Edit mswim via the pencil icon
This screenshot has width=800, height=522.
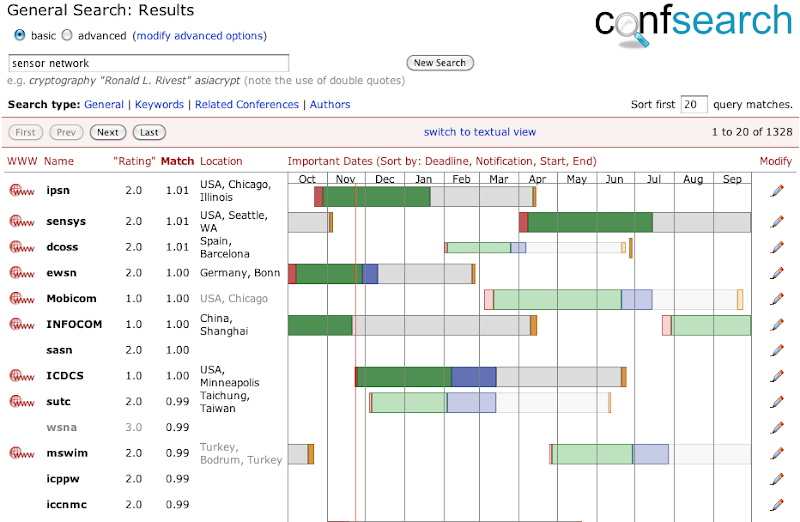pos(777,453)
